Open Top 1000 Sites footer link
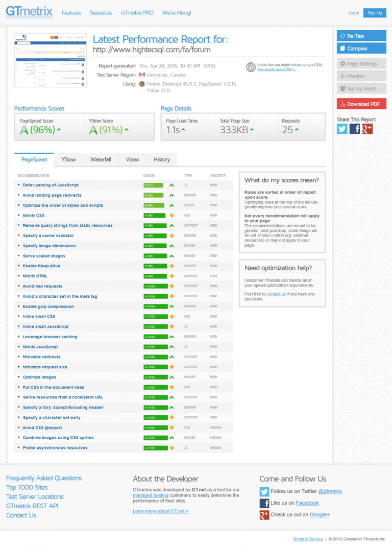The width and height of the screenshot is (392, 547). [27, 487]
